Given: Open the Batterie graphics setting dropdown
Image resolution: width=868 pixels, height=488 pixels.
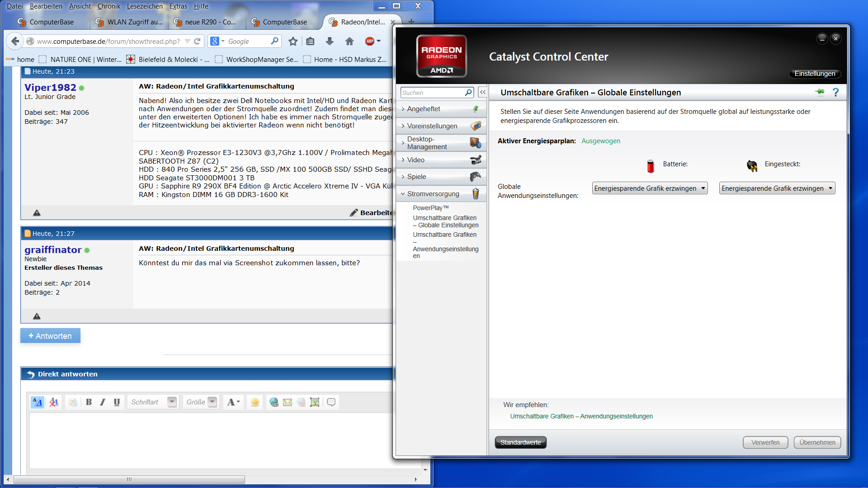Looking at the screenshot, I should point(649,188).
